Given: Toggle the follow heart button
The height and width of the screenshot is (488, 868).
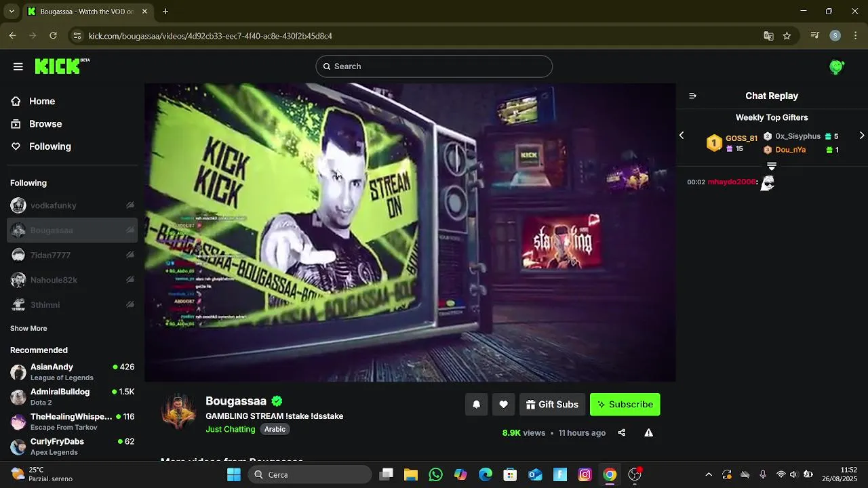Looking at the screenshot, I should point(503,405).
